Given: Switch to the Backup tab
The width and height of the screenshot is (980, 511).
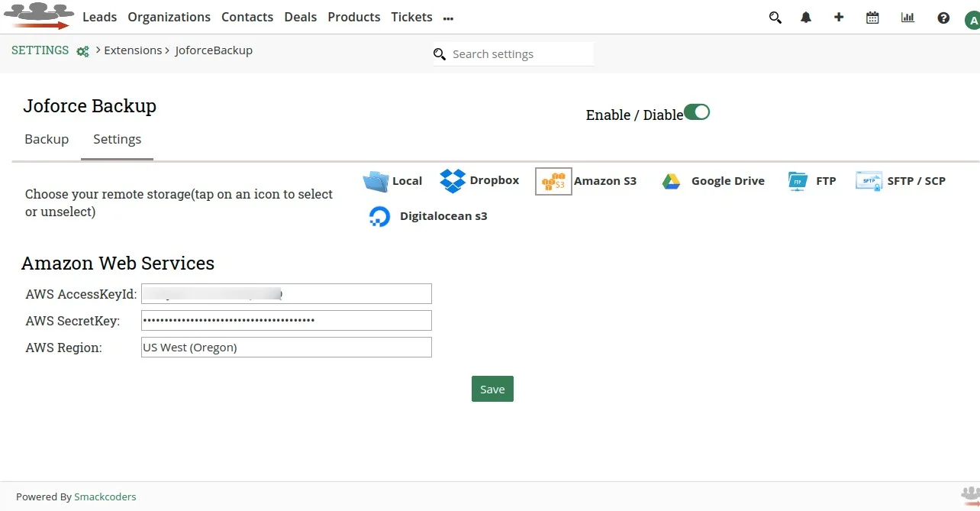Looking at the screenshot, I should click(x=47, y=139).
